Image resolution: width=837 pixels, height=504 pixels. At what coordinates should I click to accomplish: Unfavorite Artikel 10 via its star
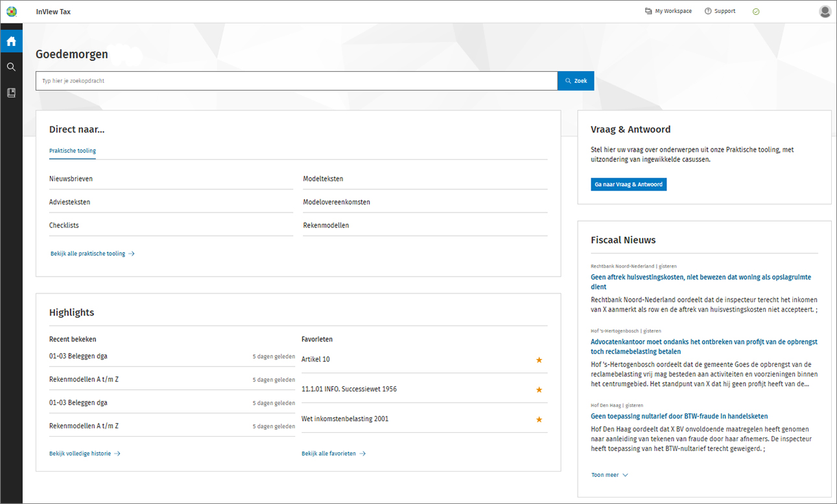click(539, 360)
